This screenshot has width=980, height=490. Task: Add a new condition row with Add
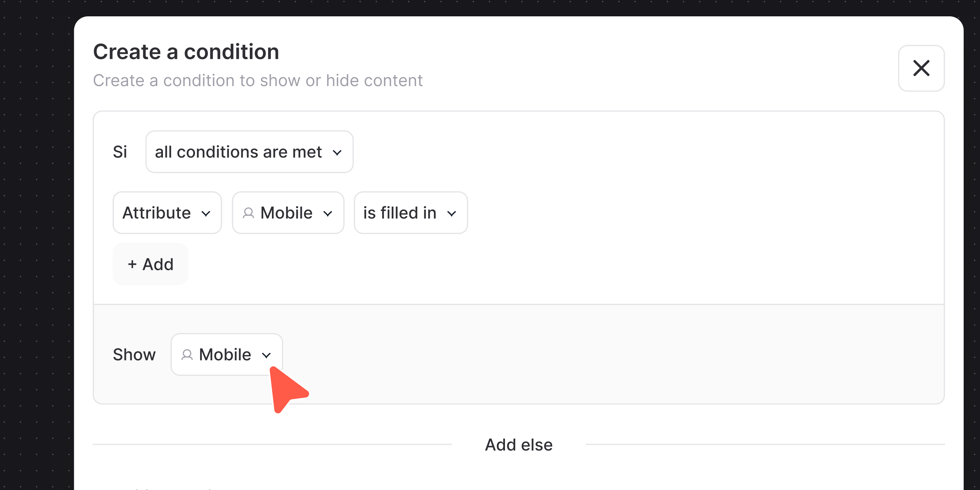(150, 264)
